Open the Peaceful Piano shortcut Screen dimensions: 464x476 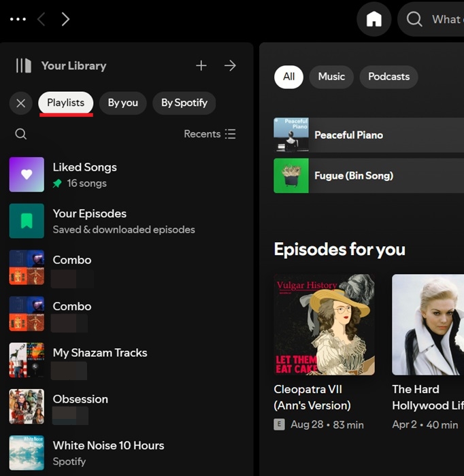pyautogui.click(x=369, y=135)
